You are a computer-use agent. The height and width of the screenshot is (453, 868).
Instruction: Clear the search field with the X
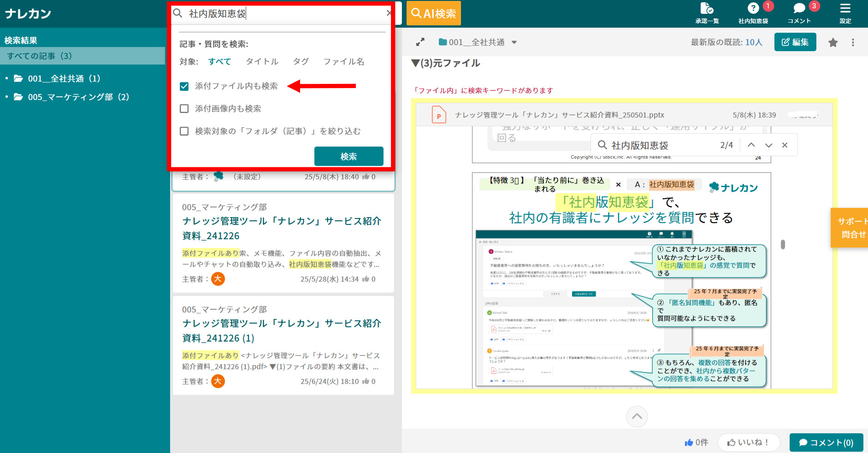coord(389,13)
